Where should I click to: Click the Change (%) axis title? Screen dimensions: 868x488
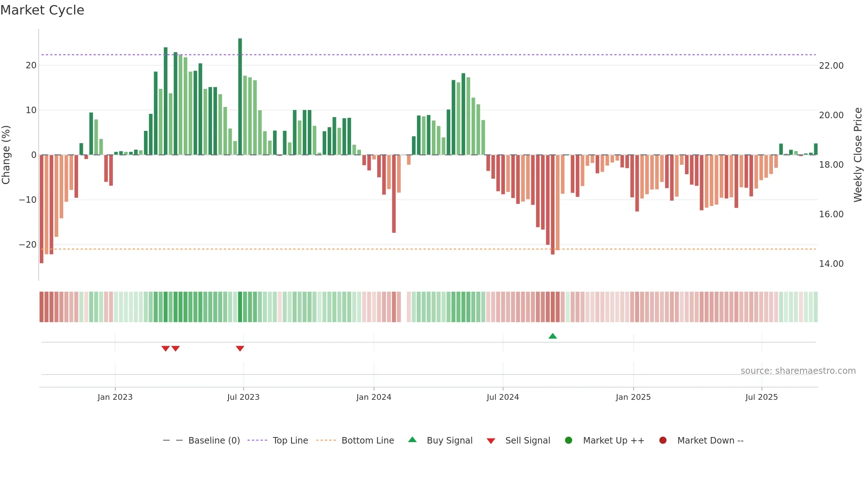click(x=6, y=155)
